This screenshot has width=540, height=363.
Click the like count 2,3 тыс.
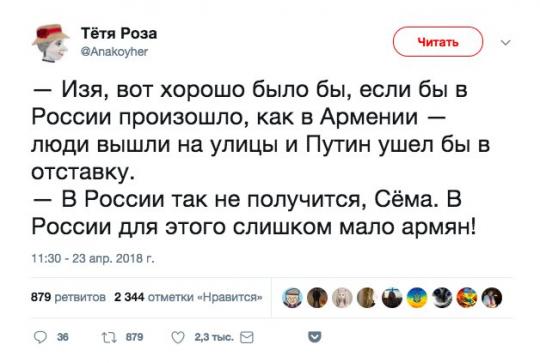click(214, 338)
